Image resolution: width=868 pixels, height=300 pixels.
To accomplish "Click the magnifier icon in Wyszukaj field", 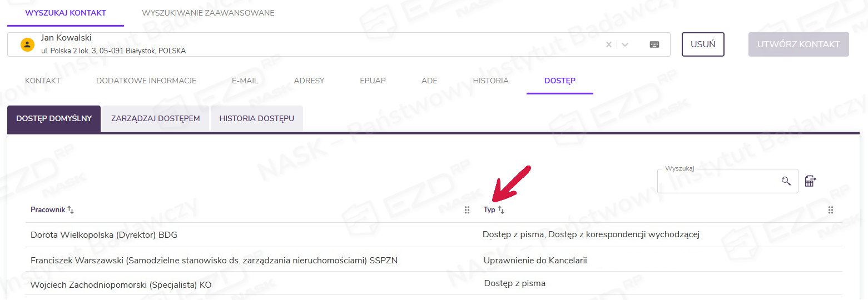I will 786,181.
